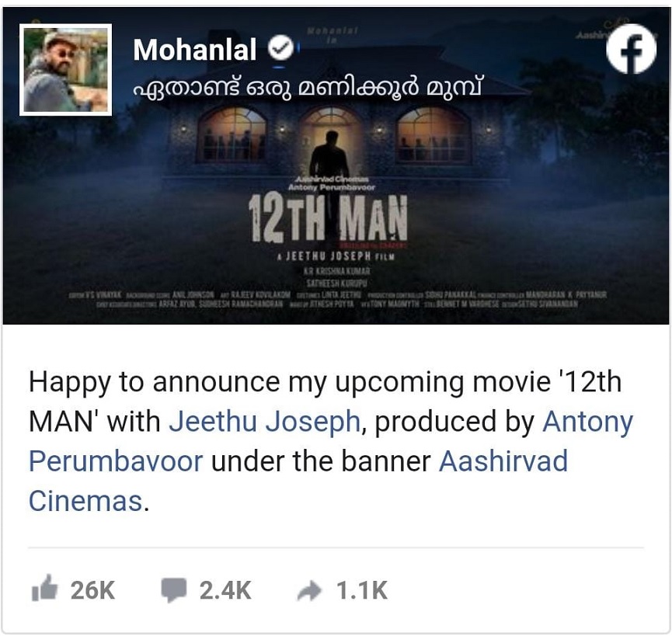Screen dimensions: 672x636
Task: Click the blue verified checkmark badge
Action: point(280,48)
